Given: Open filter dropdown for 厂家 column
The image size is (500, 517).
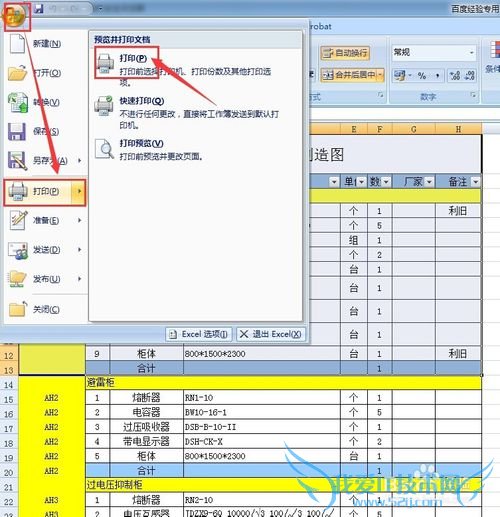Looking at the screenshot, I should click(x=429, y=182).
